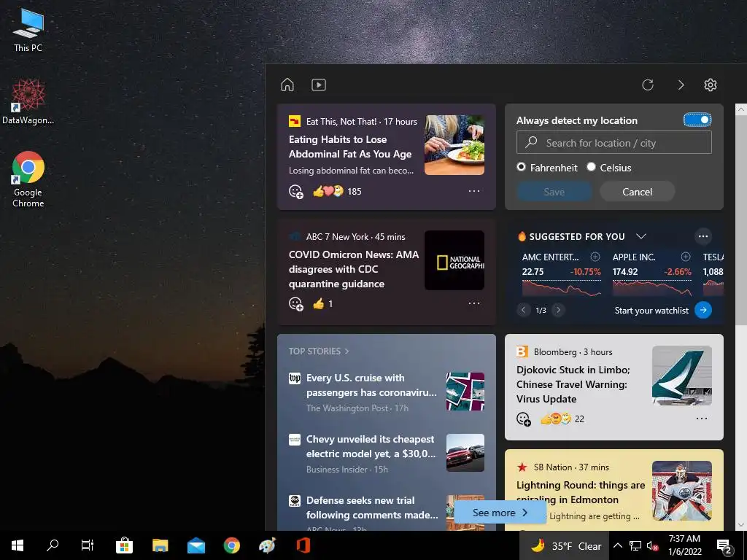This screenshot has width=747, height=560.
Task: Select Google Chrome desktop shortcut
Action: pos(28,179)
